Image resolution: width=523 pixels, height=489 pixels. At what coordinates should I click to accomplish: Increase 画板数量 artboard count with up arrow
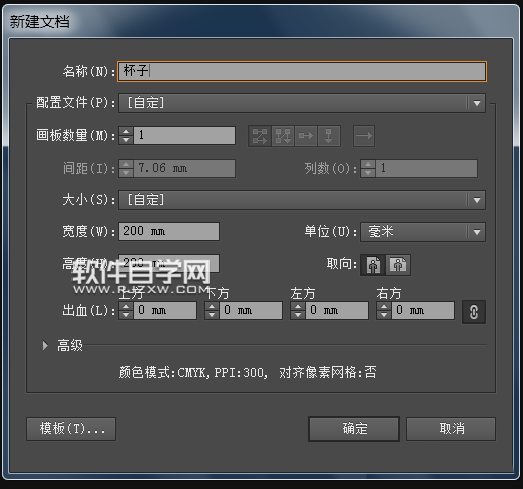pyautogui.click(x=126, y=131)
